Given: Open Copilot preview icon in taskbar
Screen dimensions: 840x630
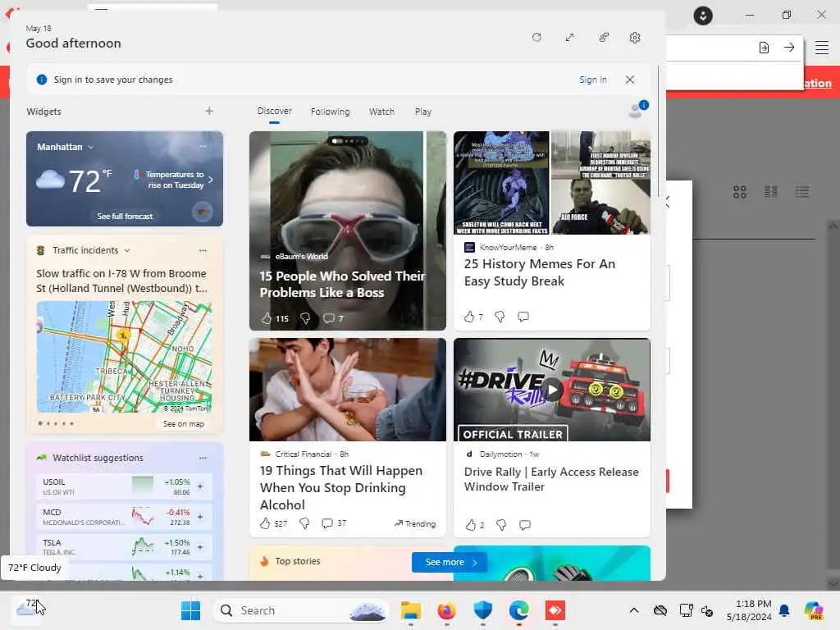Looking at the screenshot, I should pyautogui.click(x=814, y=610).
